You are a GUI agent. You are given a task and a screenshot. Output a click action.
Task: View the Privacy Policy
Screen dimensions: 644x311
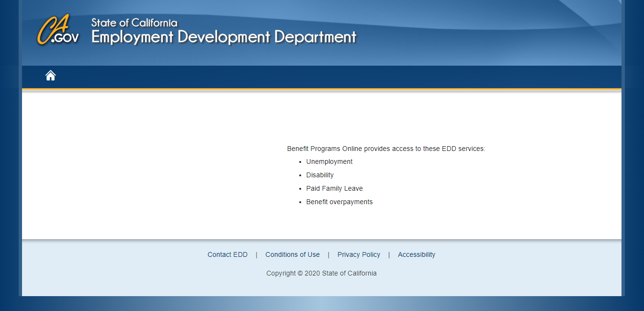[359, 254]
